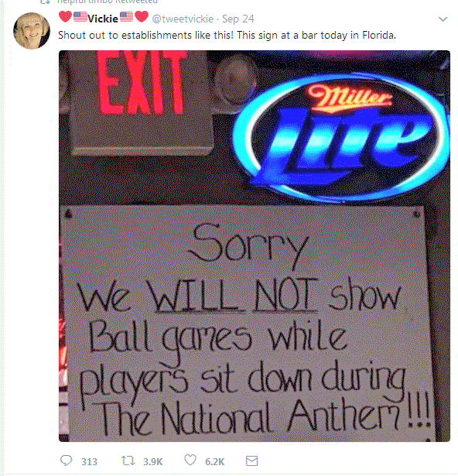Image resolution: width=458 pixels, height=476 pixels.
Task: Click the small retweet icon above the avatar
Action: click(45, 2)
